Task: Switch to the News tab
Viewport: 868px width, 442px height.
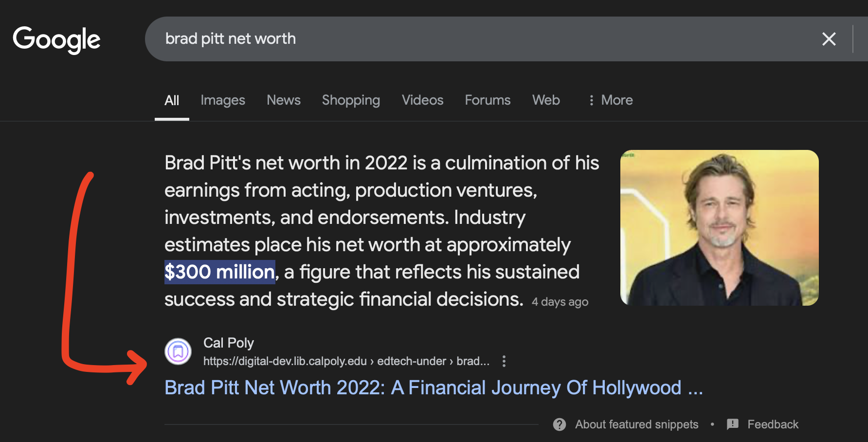Action: [x=284, y=100]
